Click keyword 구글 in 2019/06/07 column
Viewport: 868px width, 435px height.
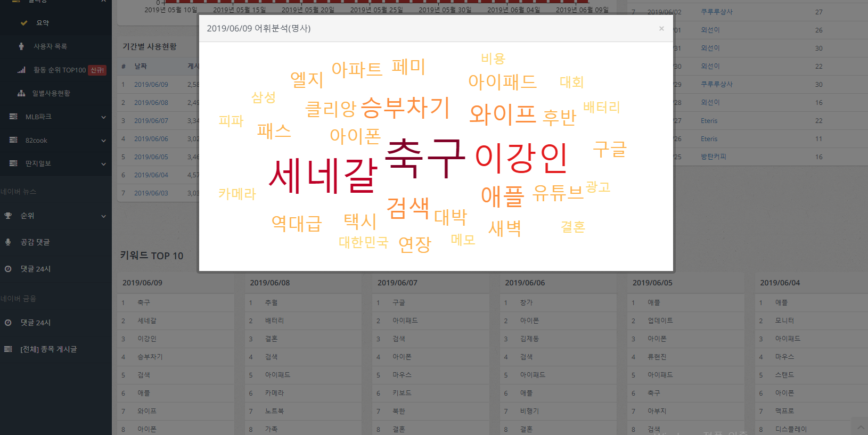pos(398,302)
